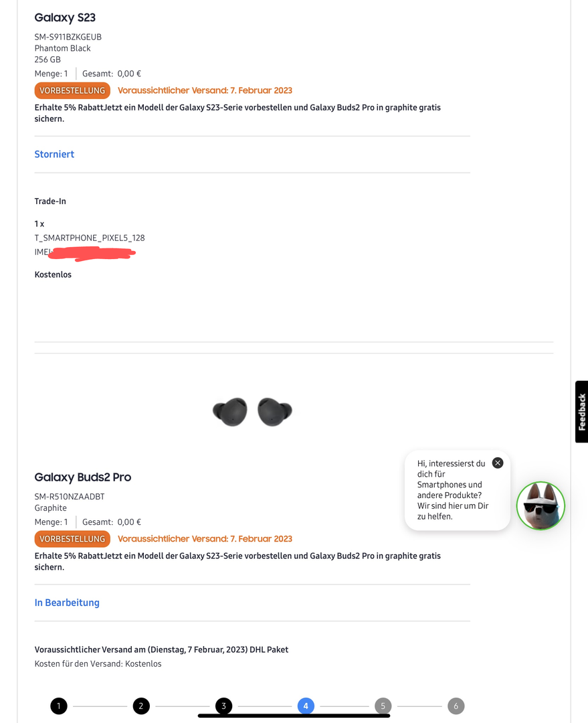Select step 2 in the progress tracker
The height and width of the screenshot is (723, 588).
point(141,706)
